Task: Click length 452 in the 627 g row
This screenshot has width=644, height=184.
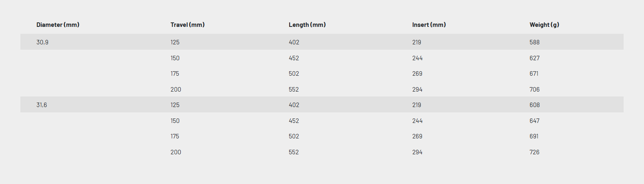Action: [294, 58]
